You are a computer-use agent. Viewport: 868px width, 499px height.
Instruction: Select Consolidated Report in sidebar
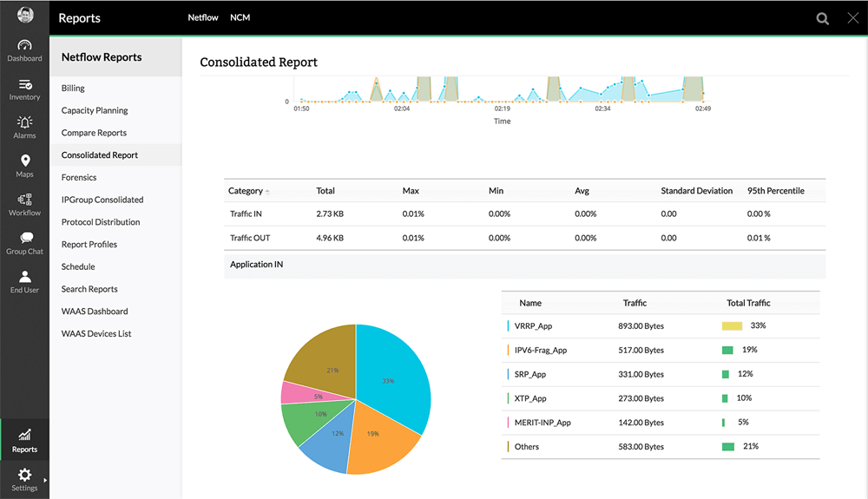coord(100,154)
